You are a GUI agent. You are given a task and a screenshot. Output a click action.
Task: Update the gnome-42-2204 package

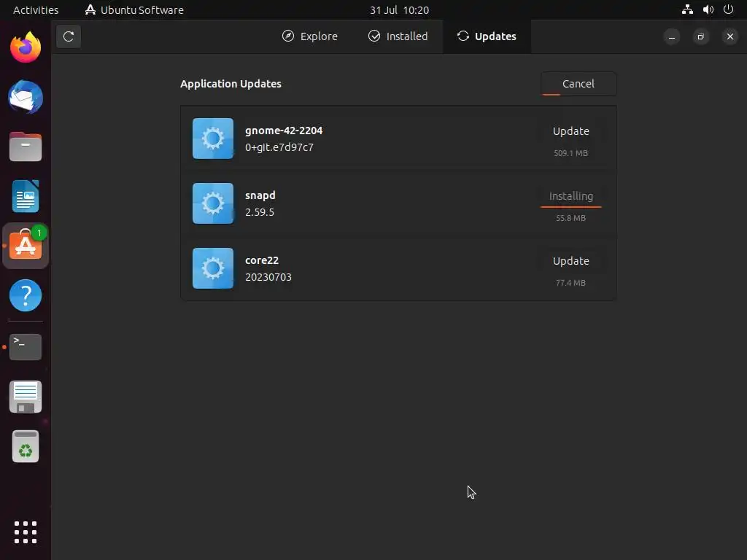570,131
